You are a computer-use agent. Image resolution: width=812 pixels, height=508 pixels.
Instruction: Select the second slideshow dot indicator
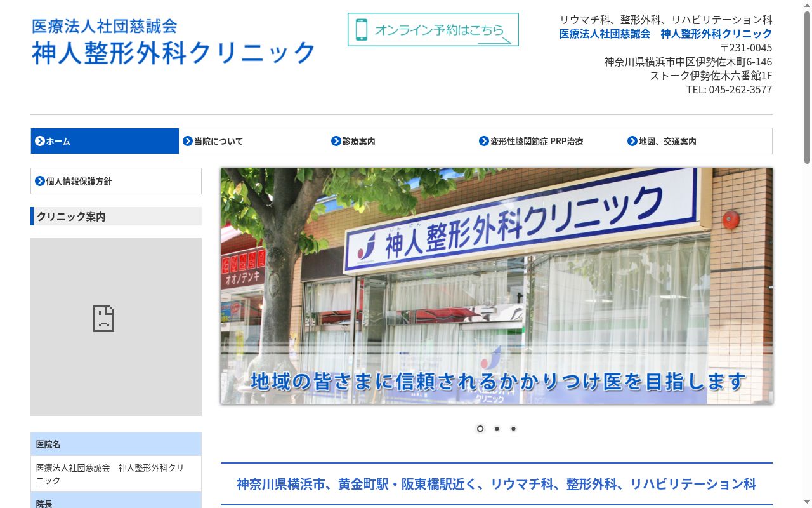[x=497, y=429]
